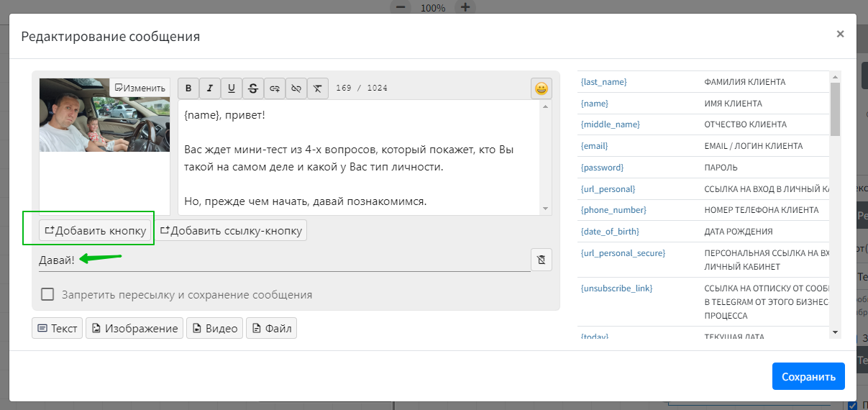
Task: Enable 'Запретить пересылку и сохранение сообщения' checkbox
Action: tap(48, 294)
